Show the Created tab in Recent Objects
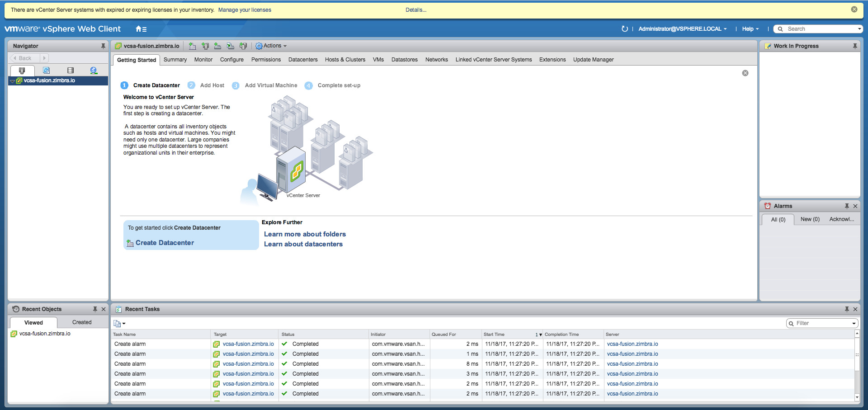This screenshot has width=868, height=410. click(x=82, y=322)
